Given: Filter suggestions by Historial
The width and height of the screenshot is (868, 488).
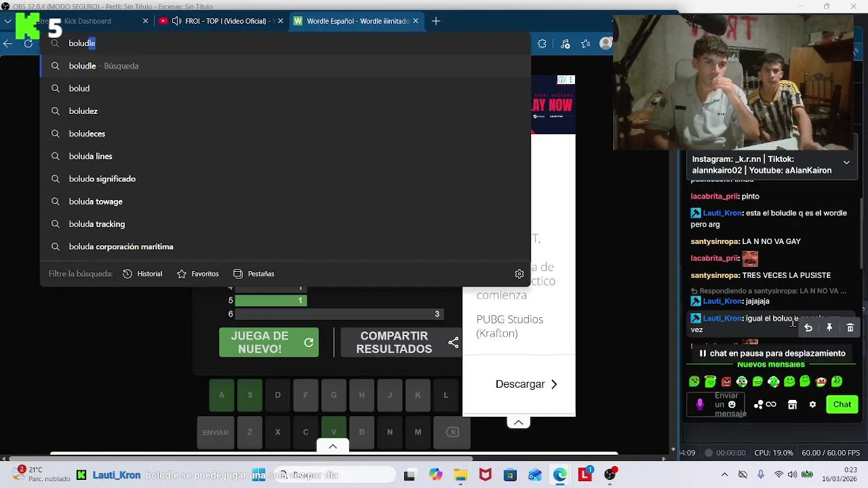Looking at the screenshot, I should pyautogui.click(x=142, y=274).
